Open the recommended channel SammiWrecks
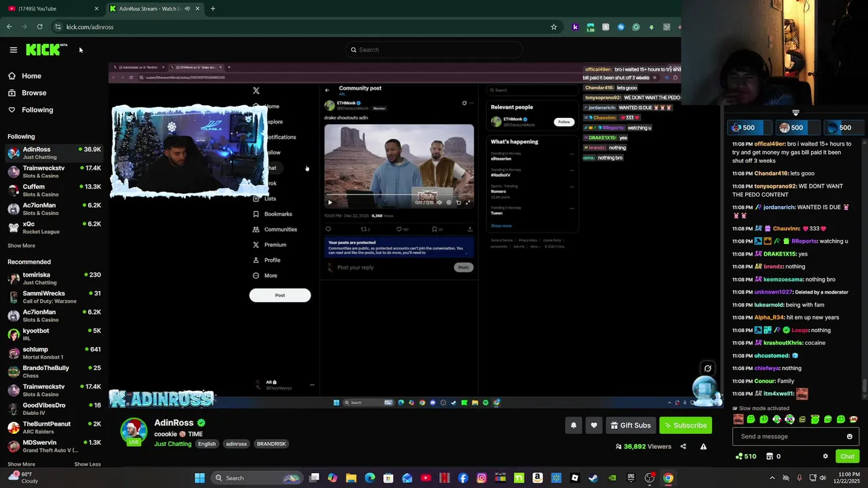Screen dimensions: 868x488 [54, 297]
